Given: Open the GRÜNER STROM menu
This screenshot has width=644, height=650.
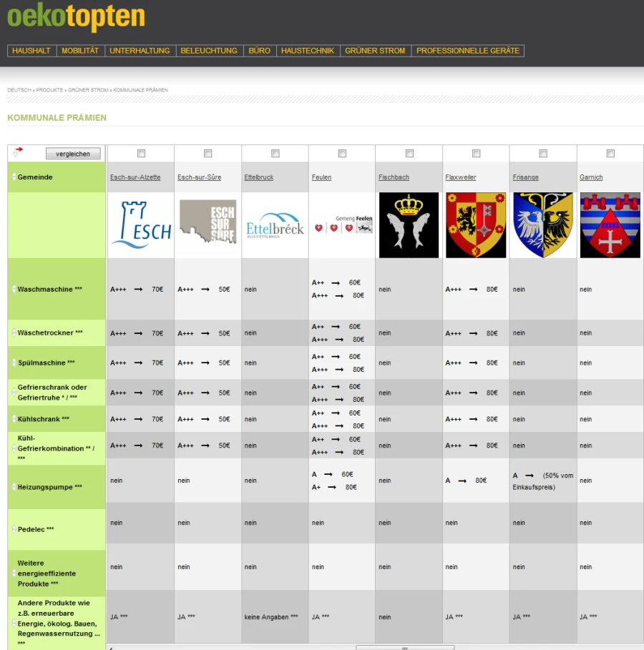Looking at the screenshot, I should (x=375, y=51).
